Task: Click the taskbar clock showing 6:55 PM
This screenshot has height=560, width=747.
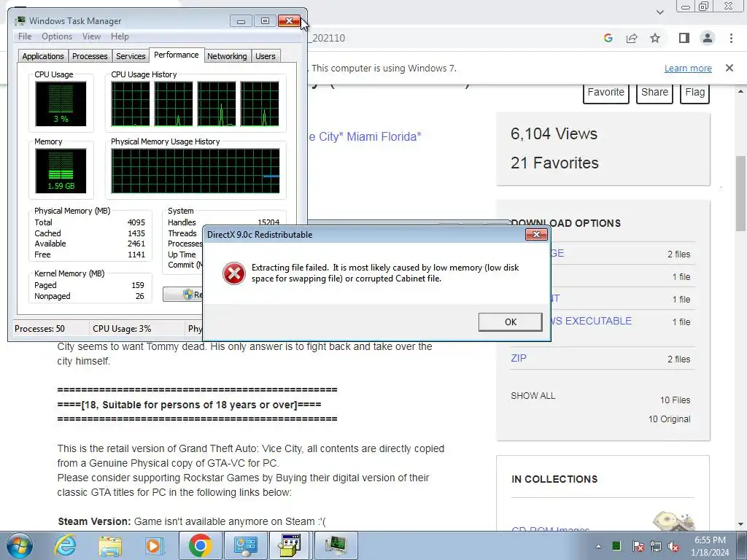Action: pyautogui.click(x=710, y=545)
